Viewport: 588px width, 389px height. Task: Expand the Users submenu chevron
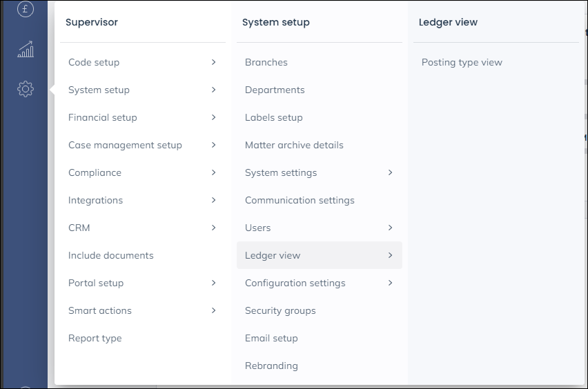[x=390, y=228]
